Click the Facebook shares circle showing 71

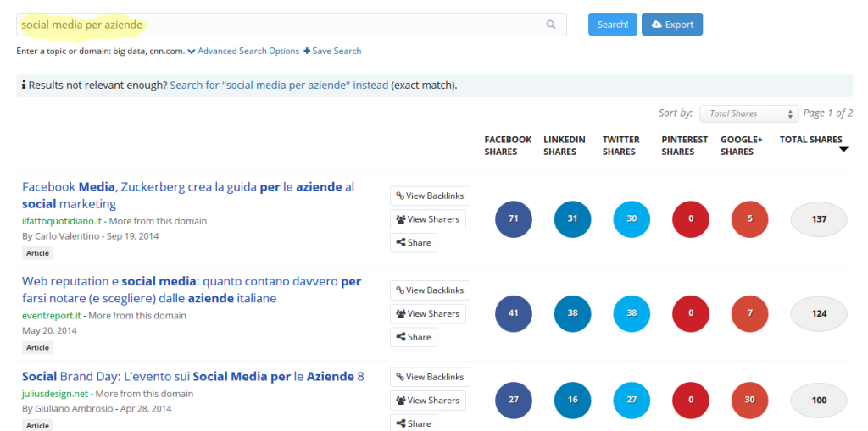click(513, 219)
